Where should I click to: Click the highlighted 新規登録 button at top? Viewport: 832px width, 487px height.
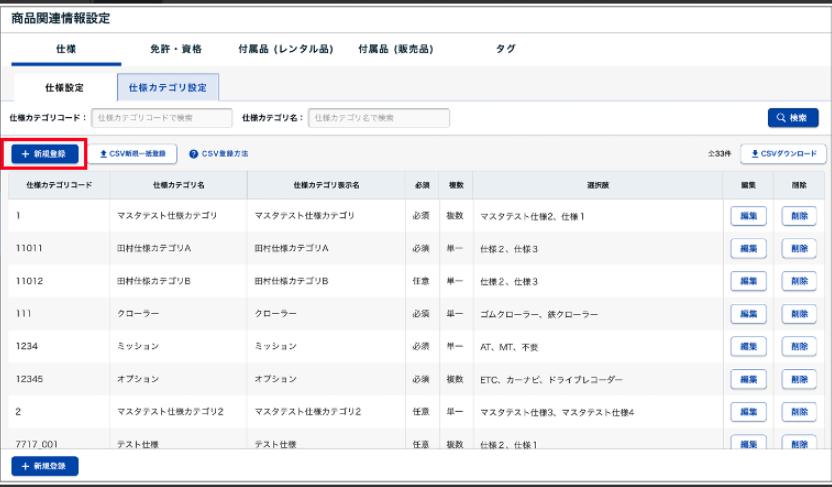point(44,154)
